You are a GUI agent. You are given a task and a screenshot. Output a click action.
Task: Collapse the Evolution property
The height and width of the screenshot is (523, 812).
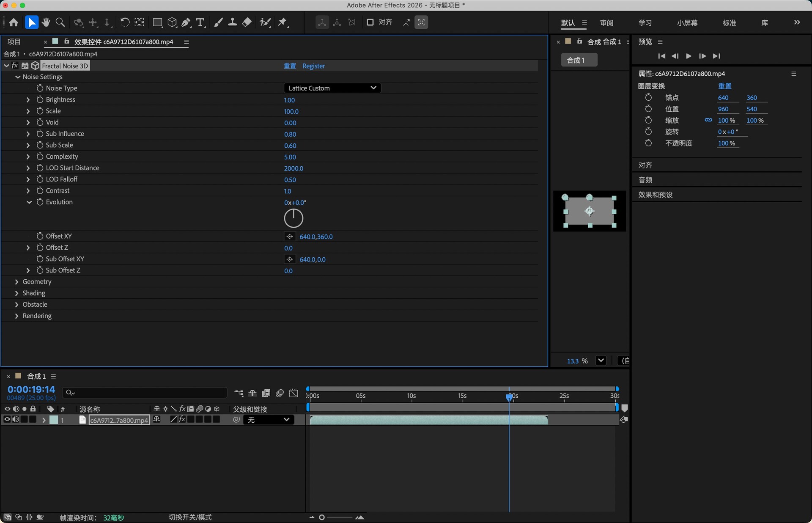[29, 202]
